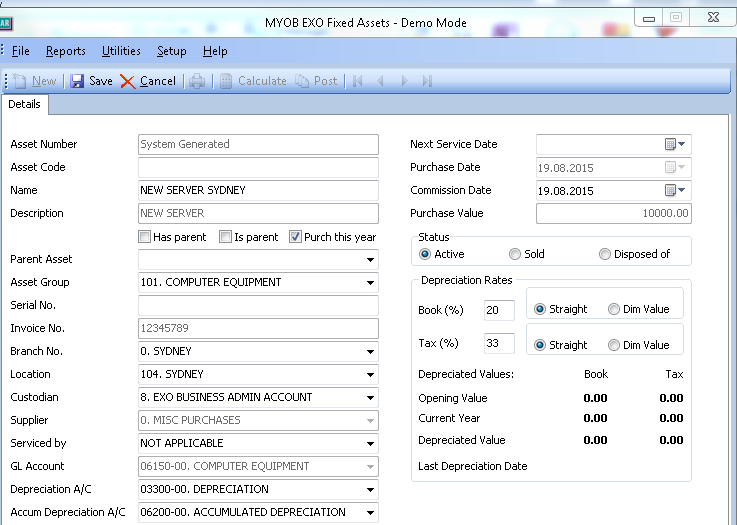Click the Description field NEW SERVER

point(258,213)
